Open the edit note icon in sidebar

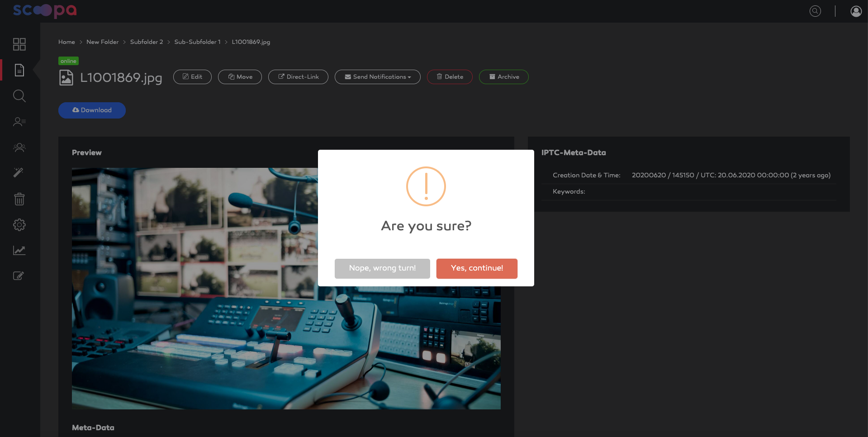click(x=19, y=276)
